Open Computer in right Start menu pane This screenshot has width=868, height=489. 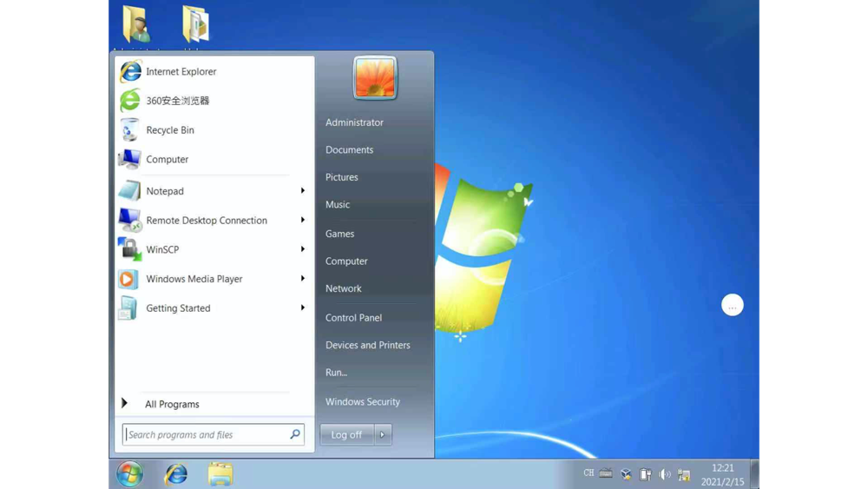pos(346,261)
